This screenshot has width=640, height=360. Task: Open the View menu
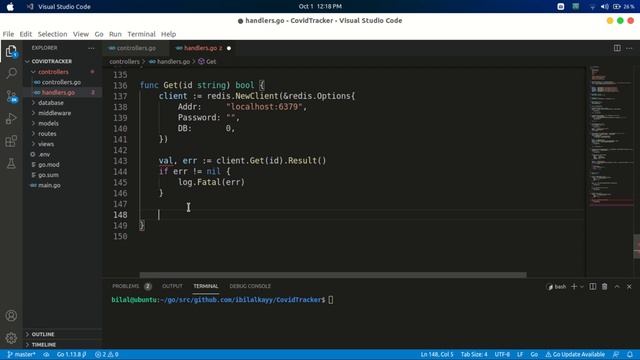point(81,34)
